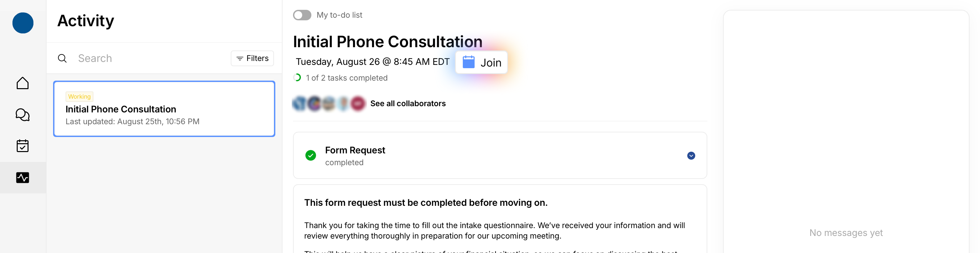Click the search magnifier icon
Screen dimensions: 980x253
(x=62, y=58)
